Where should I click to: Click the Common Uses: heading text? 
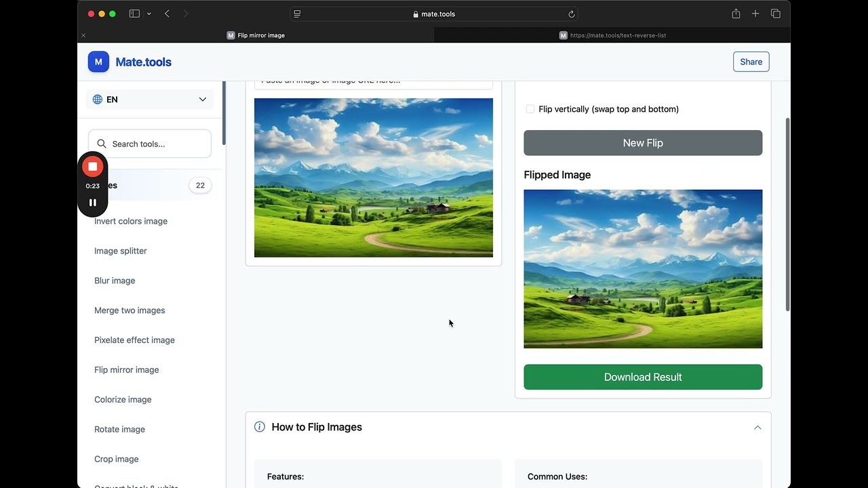click(x=557, y=476)
